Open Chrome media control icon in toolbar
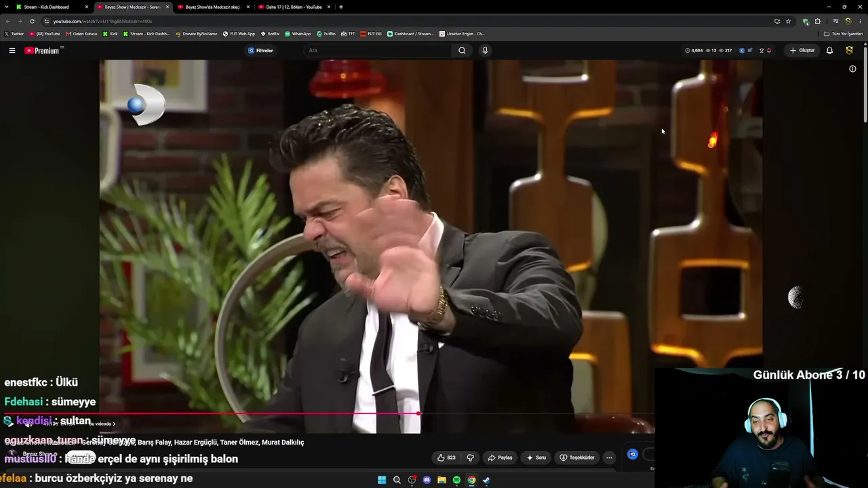Viewport: 868px width, 488px height. (x=835, y=21)
